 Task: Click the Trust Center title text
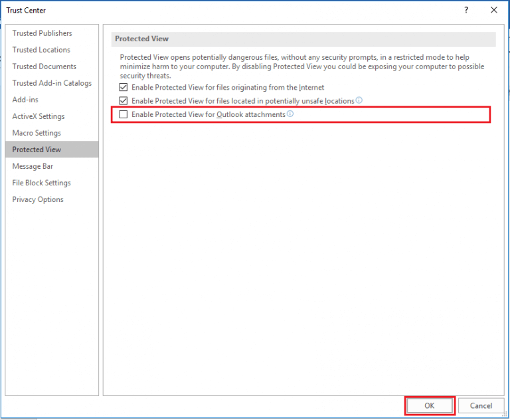[x=26, y=11]
